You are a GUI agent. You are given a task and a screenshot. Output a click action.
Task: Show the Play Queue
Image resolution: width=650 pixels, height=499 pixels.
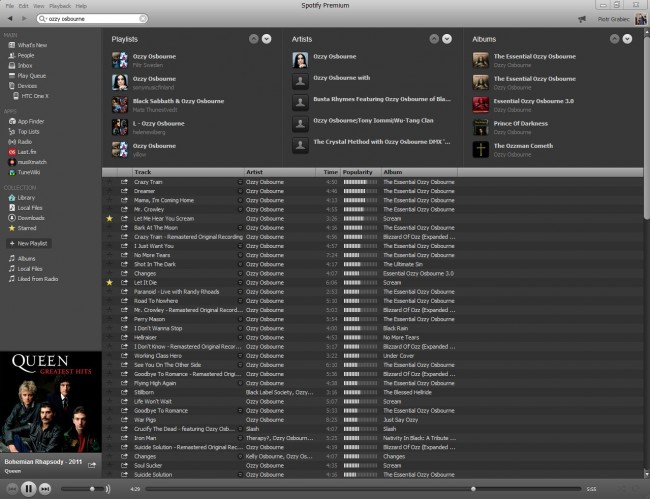point(27,76)
